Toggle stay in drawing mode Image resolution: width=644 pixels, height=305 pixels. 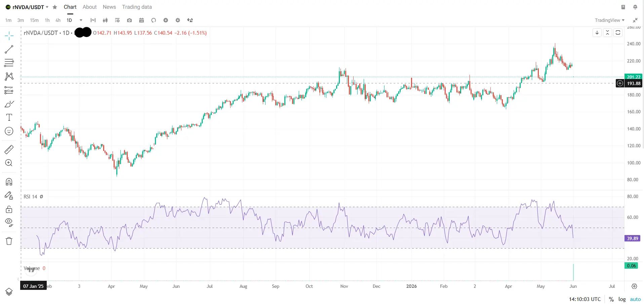[x=9, y=196]
